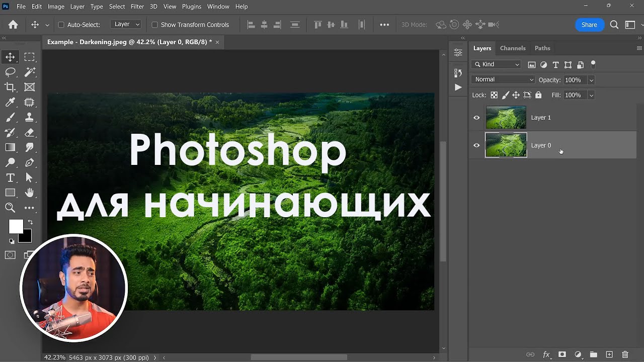Select the Magic Wand tool
644x362 pixels.
(30, 72)
